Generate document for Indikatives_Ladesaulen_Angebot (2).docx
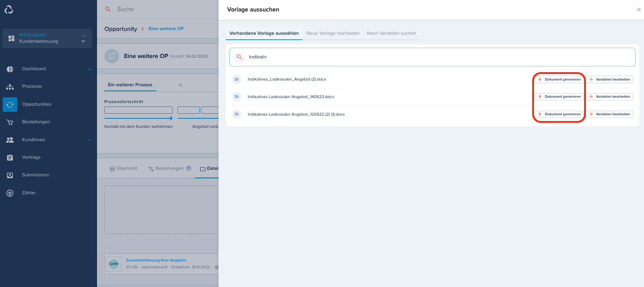Viewport: 644px width, 287px height. coord(559,79)
